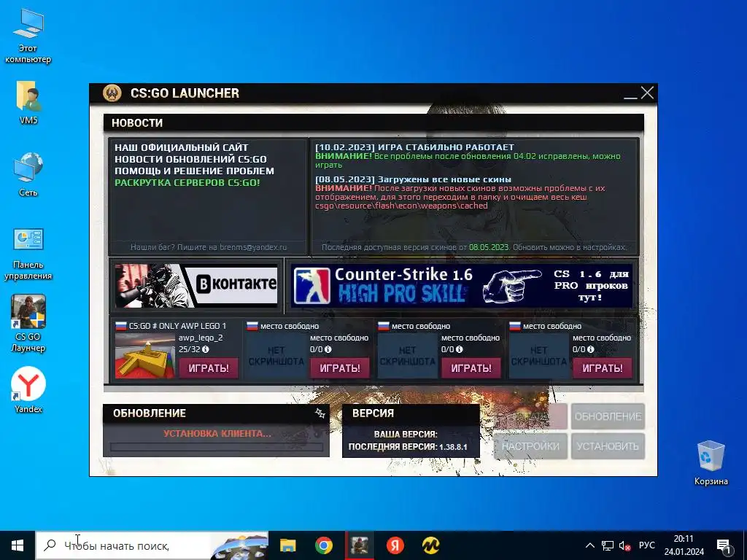Click the search highlights picture in taskbar search
747x560 pixels.
[239, 546]
